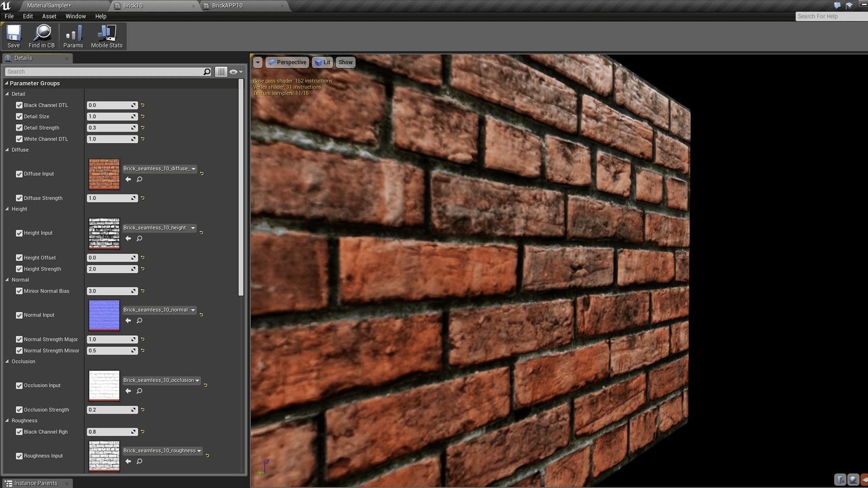Image resolution: width=868 pixels, height=488 pixels.
Task: Reset Black Channel DTL to default
Action: coord(143,105)
